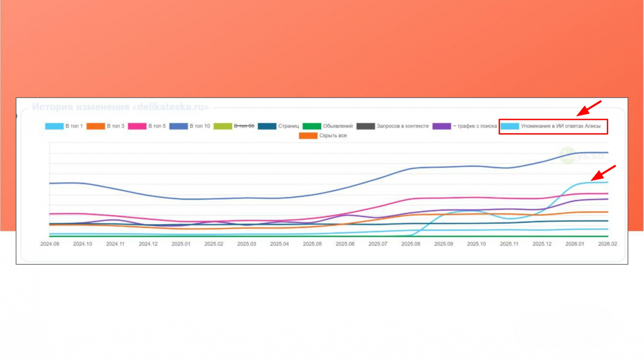Hide the "~ трафик с поиска" series

click(x=465, y=126)
